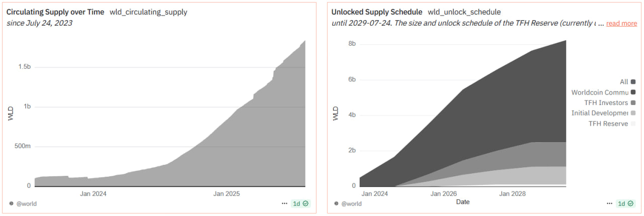Click the 1d refresh badge on Unlocked Supply chart

625,203
